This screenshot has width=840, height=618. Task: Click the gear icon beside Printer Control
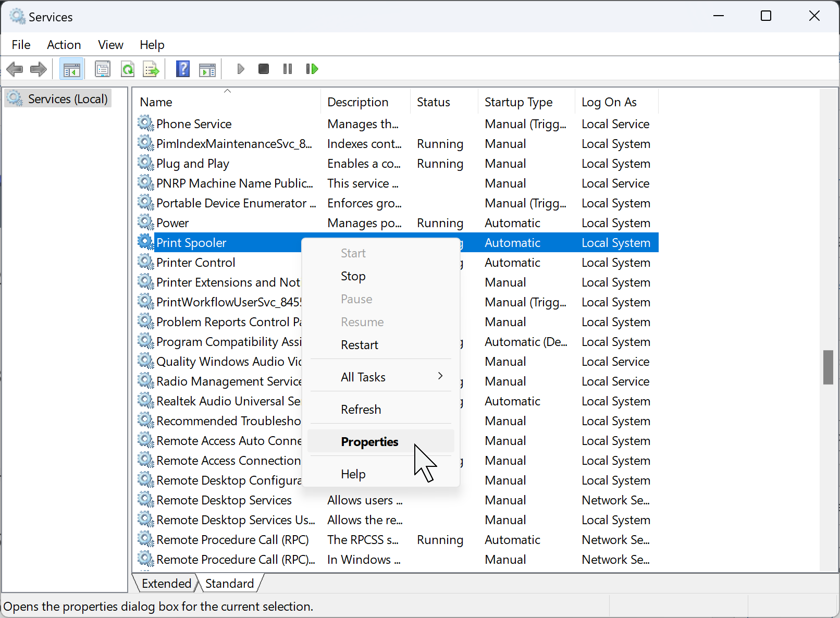click(x=146, y=262)
